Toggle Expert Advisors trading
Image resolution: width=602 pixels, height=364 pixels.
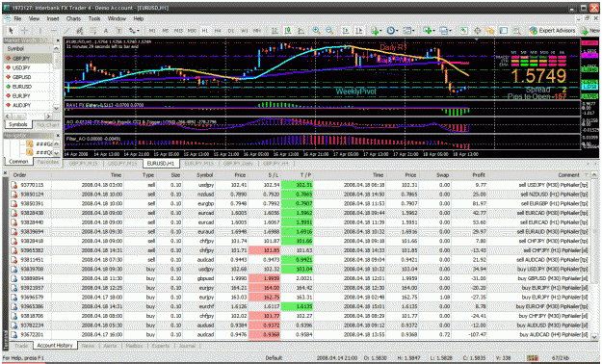click(552, 31)
